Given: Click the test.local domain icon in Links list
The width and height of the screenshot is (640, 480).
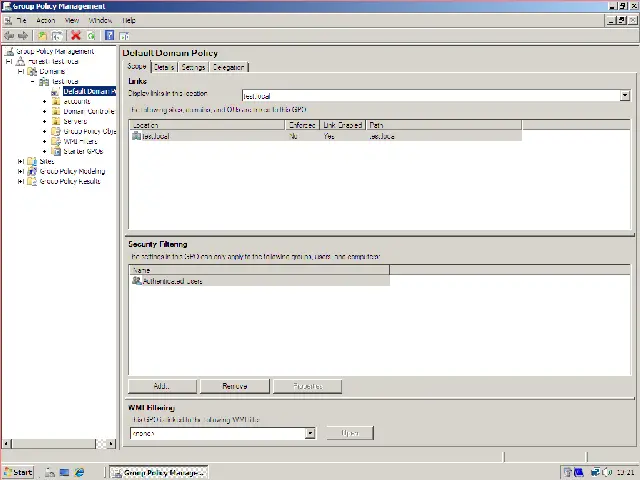Looking at the screenshot, I should pyautogui.click(x=136, y=136).
